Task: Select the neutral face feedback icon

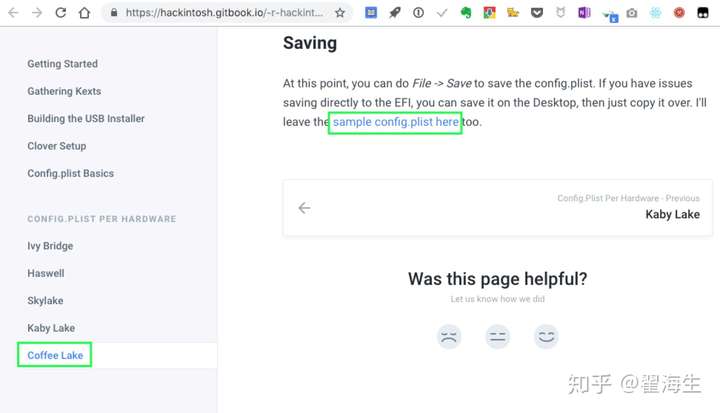Action: pyautogui.click(x=497, y=337)
